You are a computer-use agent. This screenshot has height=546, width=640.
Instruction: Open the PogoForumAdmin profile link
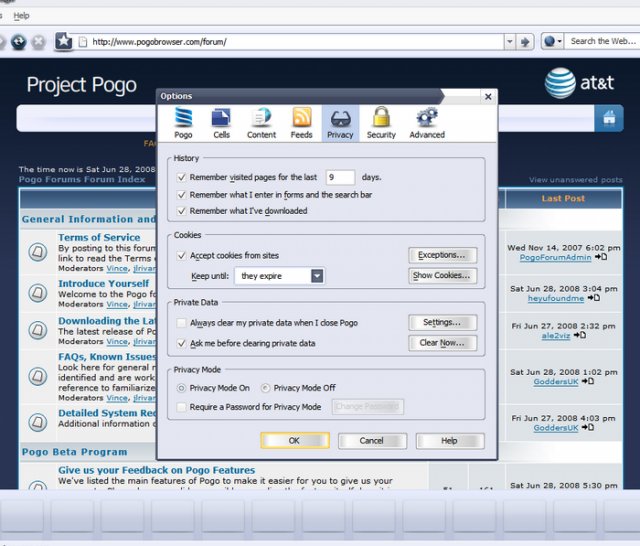pyautogui.click(x=555, y=257)
